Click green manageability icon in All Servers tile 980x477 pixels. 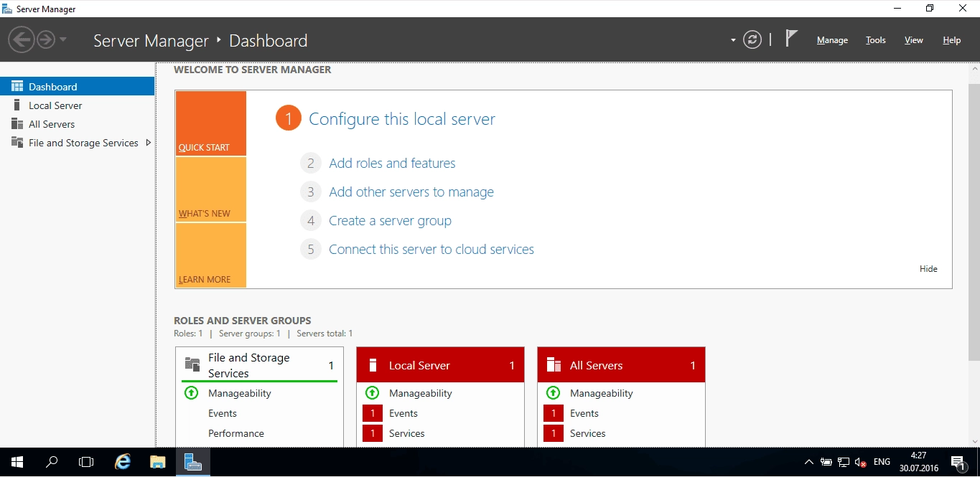click(553, 392)
